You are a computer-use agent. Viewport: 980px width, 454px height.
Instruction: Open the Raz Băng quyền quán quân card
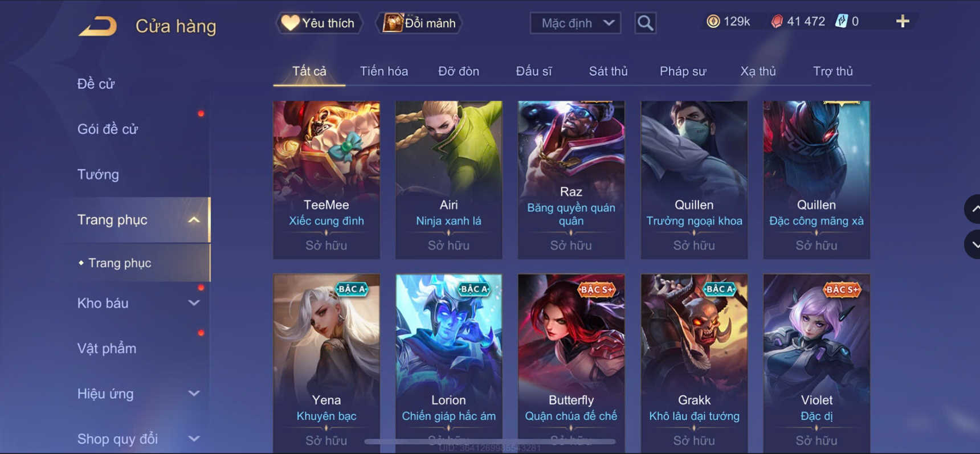571,180
